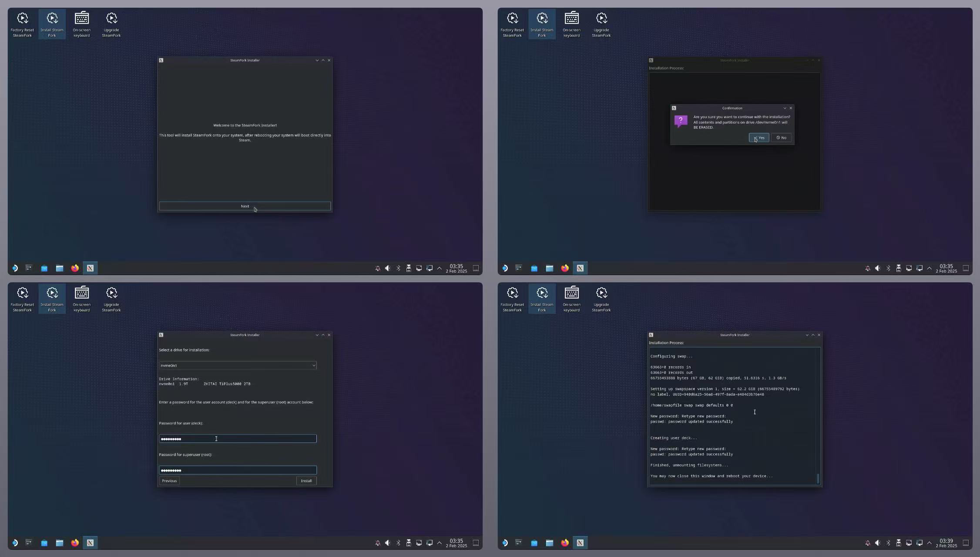Open the Bluetooth tray icon on the drive selection desktop
Image resolution: width=980 pixels, height=557 pixels.
(x=398, y=543)
